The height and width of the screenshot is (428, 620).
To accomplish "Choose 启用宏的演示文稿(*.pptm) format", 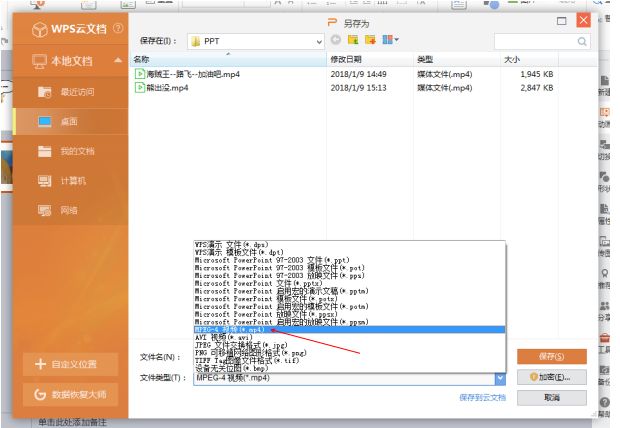I will tap(350, 291).
